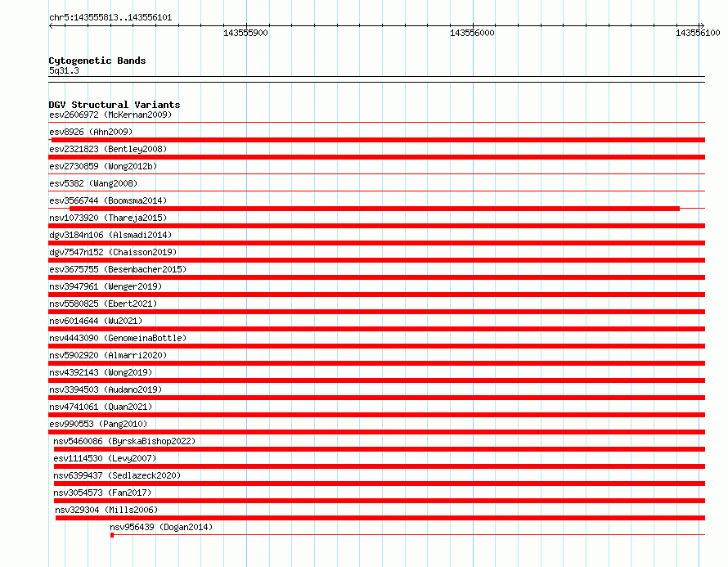Screen dimensions: 728x567
Task: Open nsv4443090 (GenomeinaBottle) variant
Action: point(118,338)
